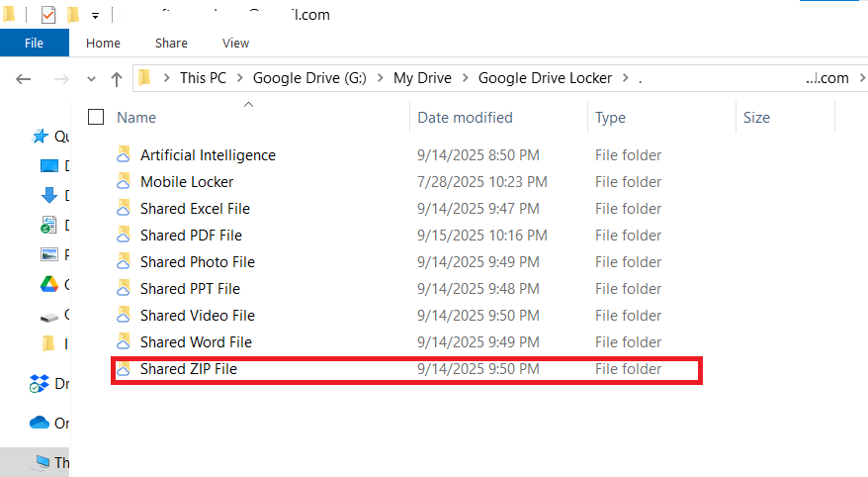
Task: Navigate back using the left arrow
Action: [x=25, y=78]
